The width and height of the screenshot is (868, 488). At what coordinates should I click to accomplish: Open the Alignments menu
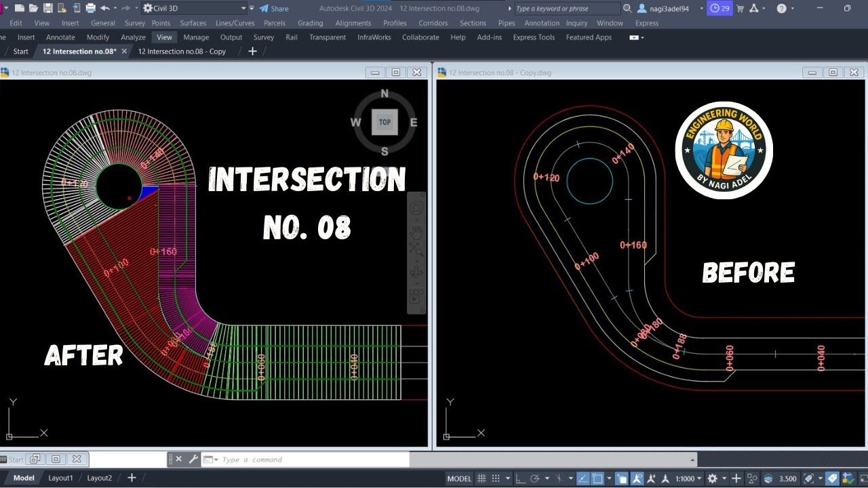(x=353, y=23)
